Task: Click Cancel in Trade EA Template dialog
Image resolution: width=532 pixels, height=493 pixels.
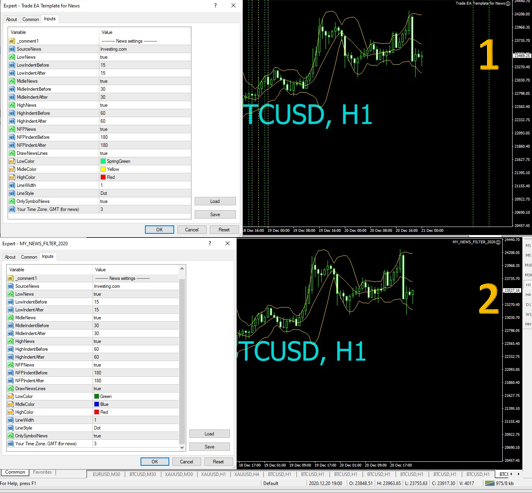Action: tap(192, 230)
